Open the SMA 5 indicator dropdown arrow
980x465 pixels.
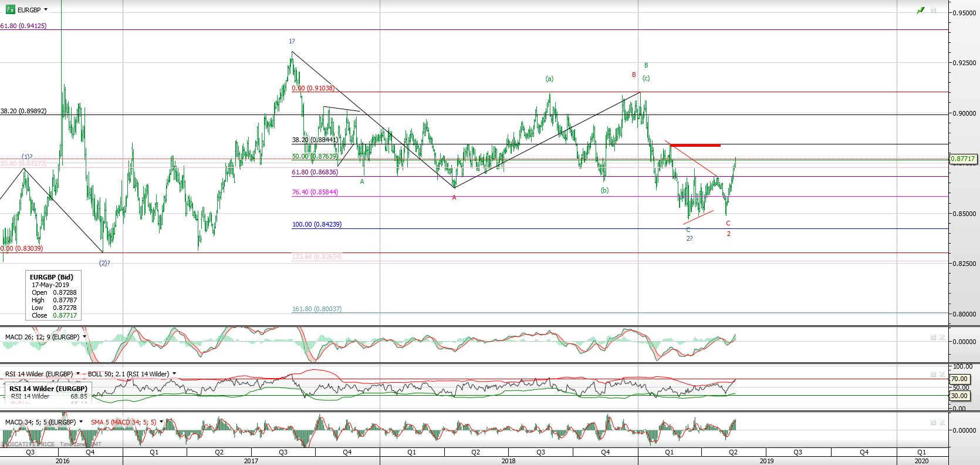(x=161, y=422)
